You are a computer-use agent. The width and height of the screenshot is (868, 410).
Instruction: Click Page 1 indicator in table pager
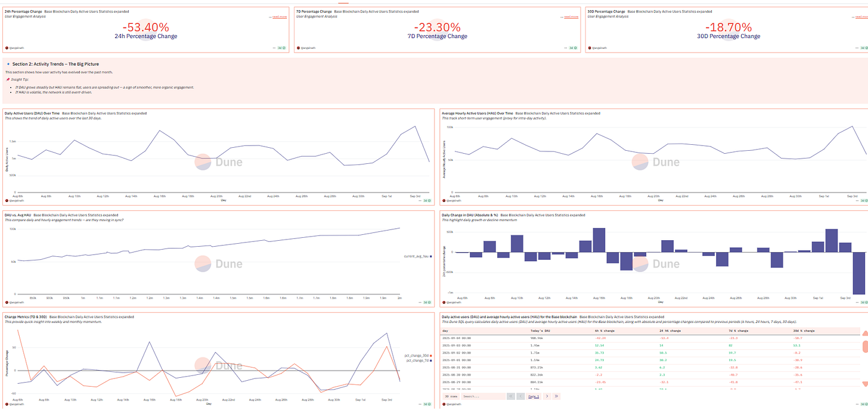click(534, 396)
